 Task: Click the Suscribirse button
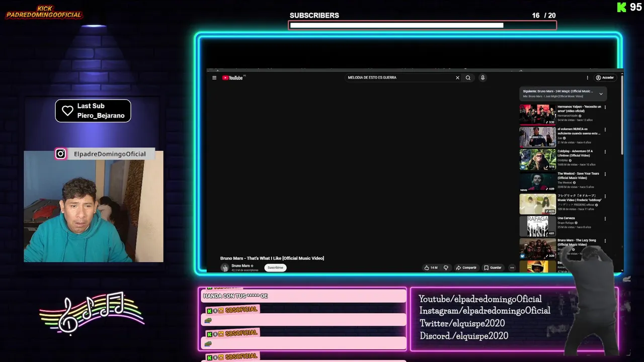click(275, 267)
